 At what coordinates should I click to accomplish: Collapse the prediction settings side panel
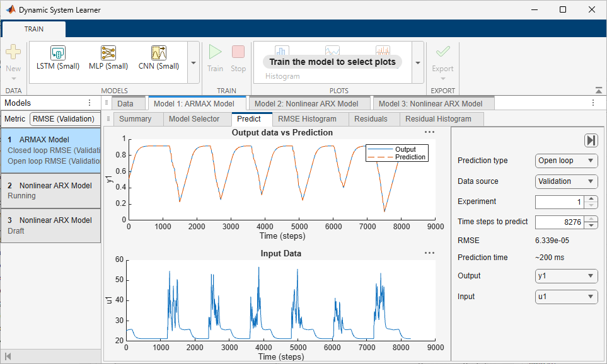coord(591,140)
